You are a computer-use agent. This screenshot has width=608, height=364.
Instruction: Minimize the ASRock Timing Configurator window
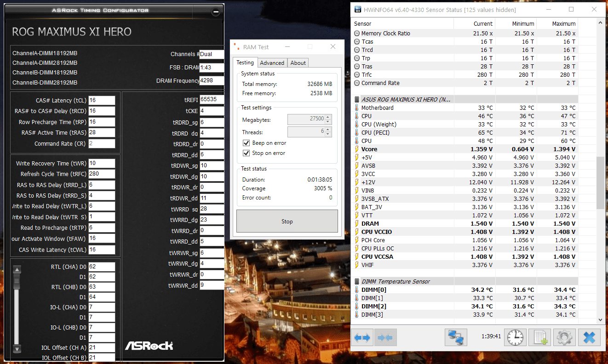(216, 12)
